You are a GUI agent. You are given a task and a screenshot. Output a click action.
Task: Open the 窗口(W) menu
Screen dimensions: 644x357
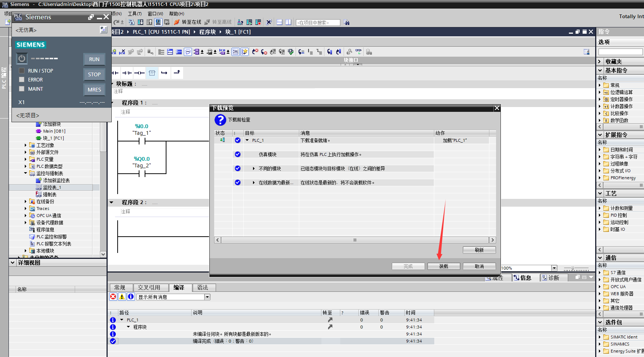155,13
